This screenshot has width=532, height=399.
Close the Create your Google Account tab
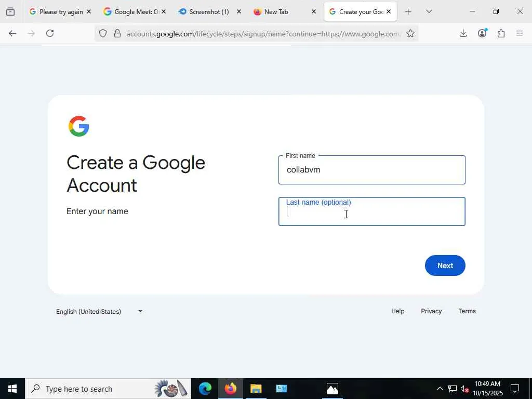[x=389, y=11]
